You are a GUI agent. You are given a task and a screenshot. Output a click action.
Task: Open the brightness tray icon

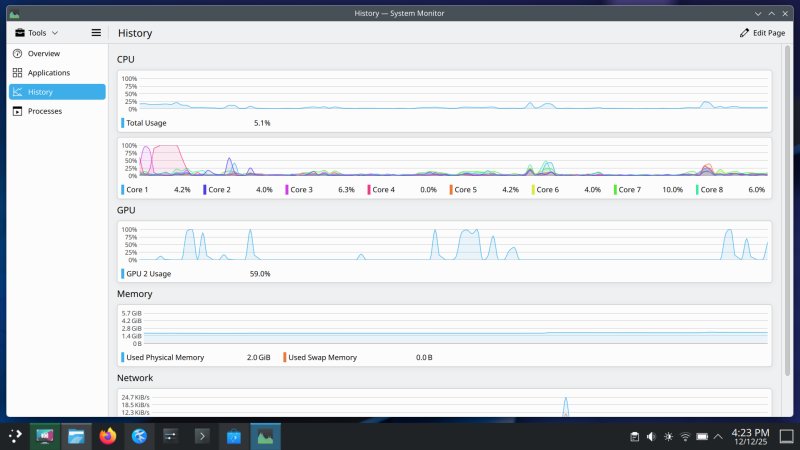coord(668,437)
